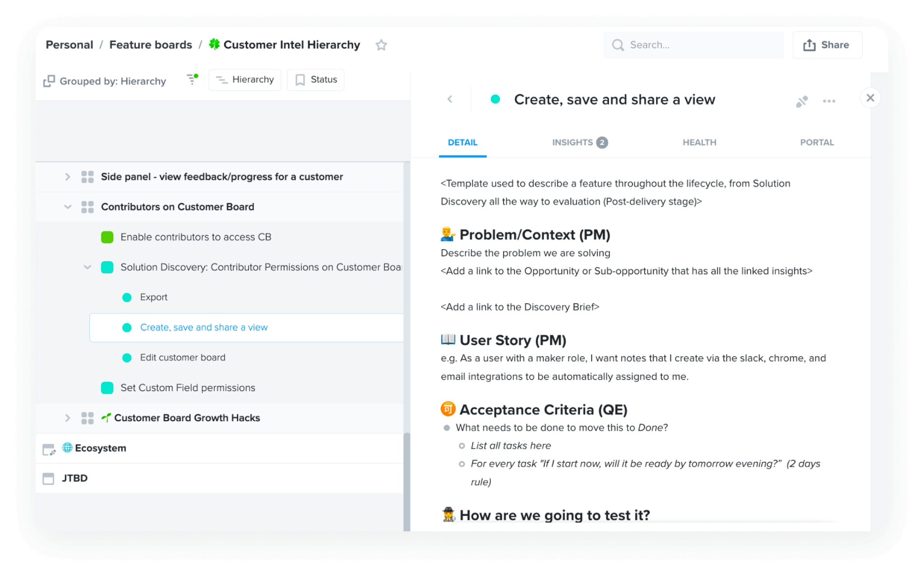Navigate to Feature boards breadcrumb
Image resolution: width=924 pixels, height=576 pixels.
point(151,45)
